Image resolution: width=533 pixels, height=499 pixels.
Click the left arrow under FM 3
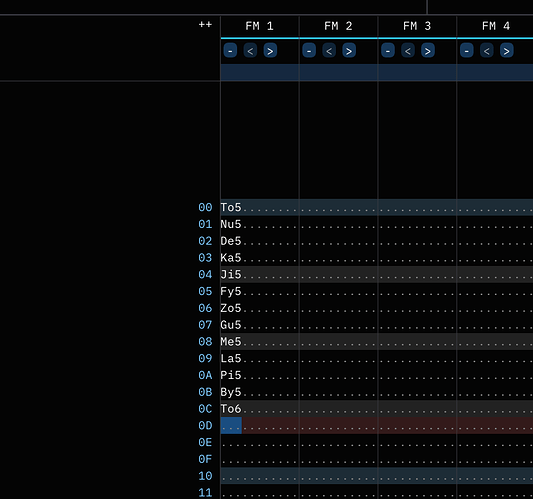[408, 51]
